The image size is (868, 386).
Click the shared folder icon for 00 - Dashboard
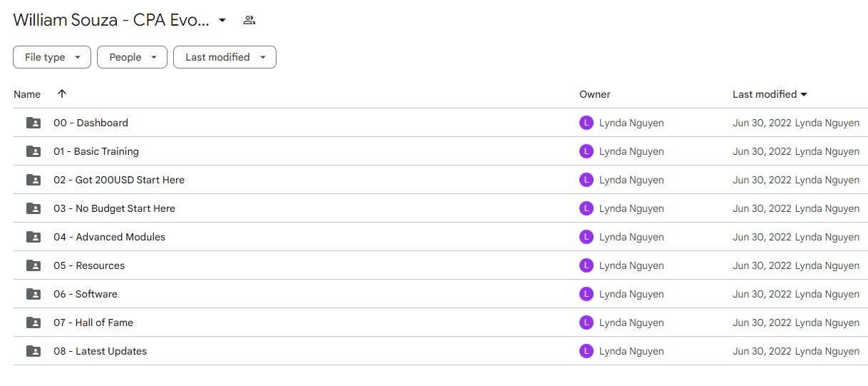point(33,123)
